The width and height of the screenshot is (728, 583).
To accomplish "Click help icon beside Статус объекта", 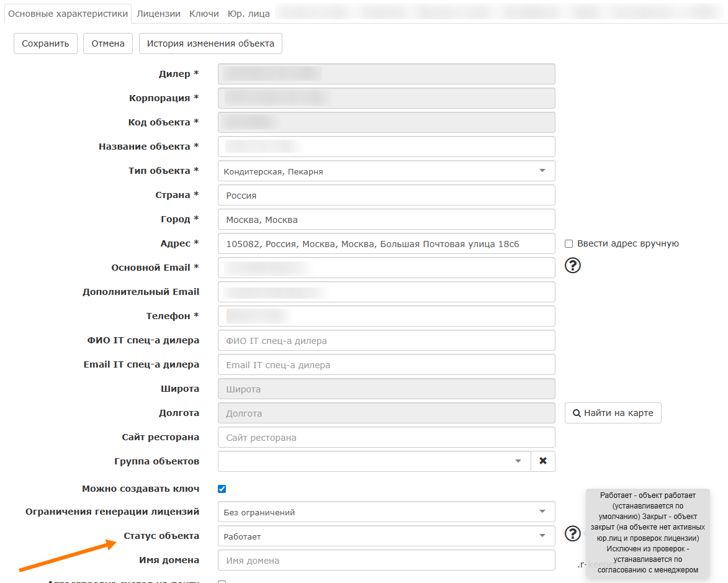I will point(573,533).
